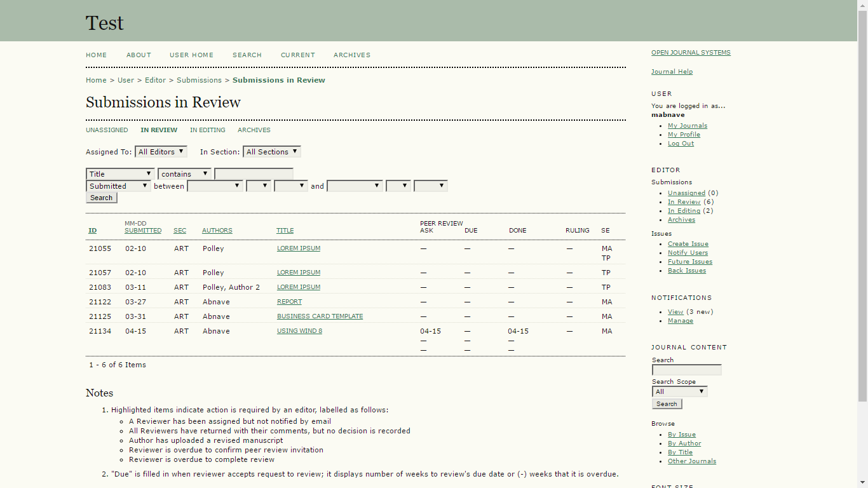Open the Current navigation item

[298, 55]
